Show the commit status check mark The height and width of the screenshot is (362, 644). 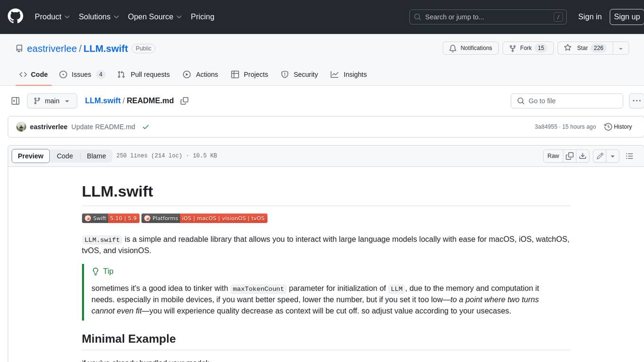coord(146,127)
